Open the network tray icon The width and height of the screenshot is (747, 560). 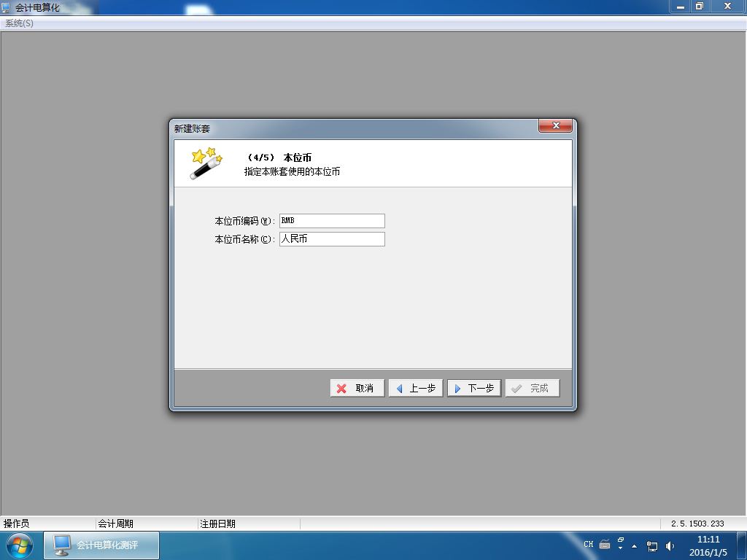pyautogui.click(x=651, y=546)
